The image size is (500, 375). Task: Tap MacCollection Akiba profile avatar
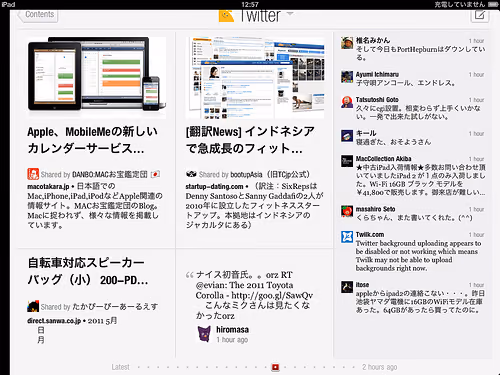(x=347, y=161)
